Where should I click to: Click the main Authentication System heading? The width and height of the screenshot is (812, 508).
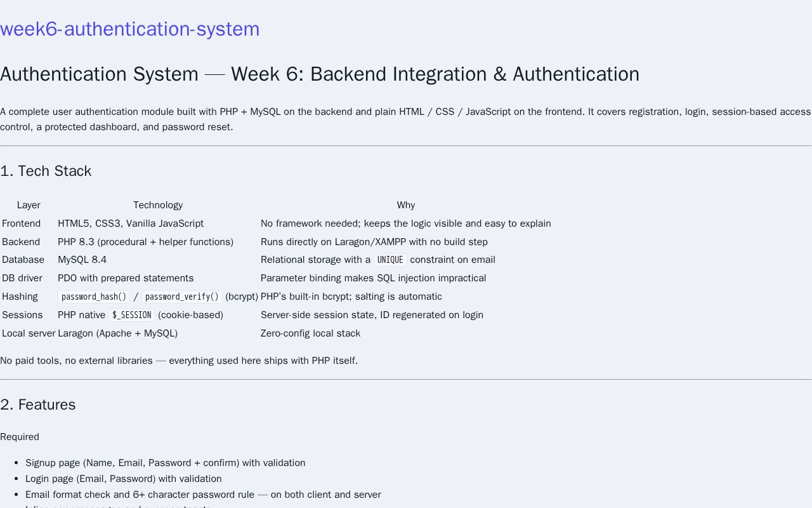320,74
